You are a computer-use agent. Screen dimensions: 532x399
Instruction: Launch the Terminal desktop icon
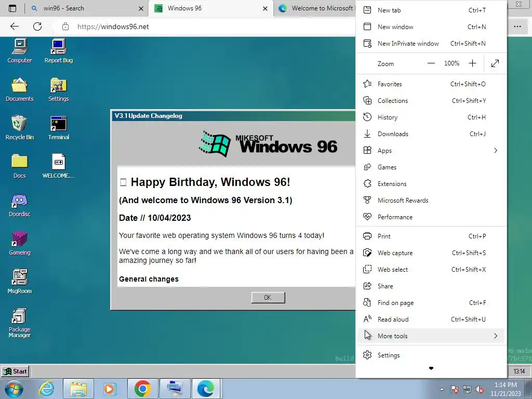(59, 128)
